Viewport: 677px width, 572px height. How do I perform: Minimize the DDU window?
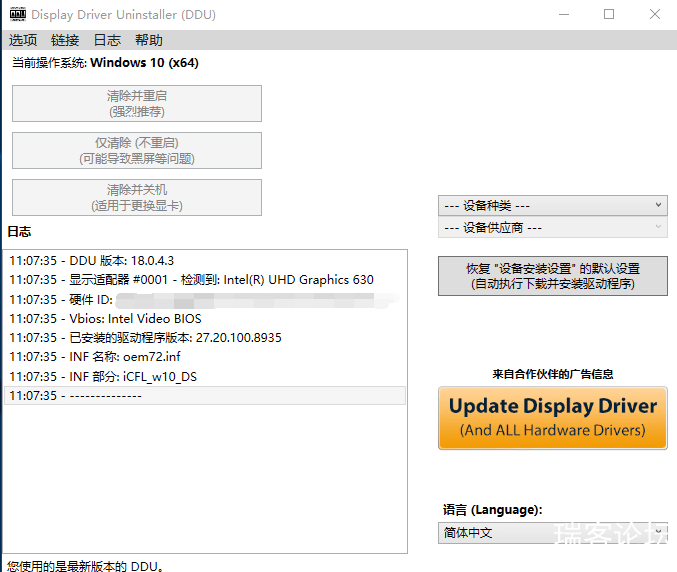tap(563, 15)
